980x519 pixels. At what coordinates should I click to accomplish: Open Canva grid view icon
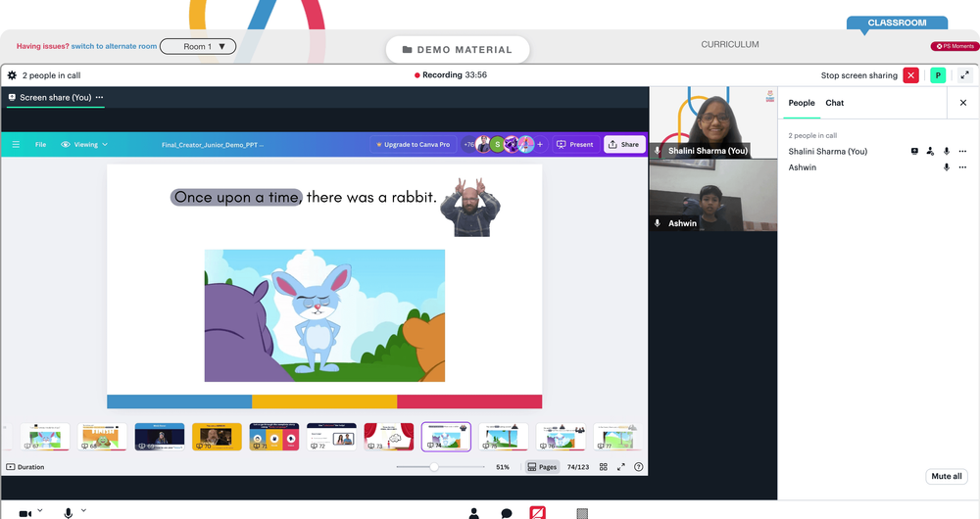[x=603, y=466]
